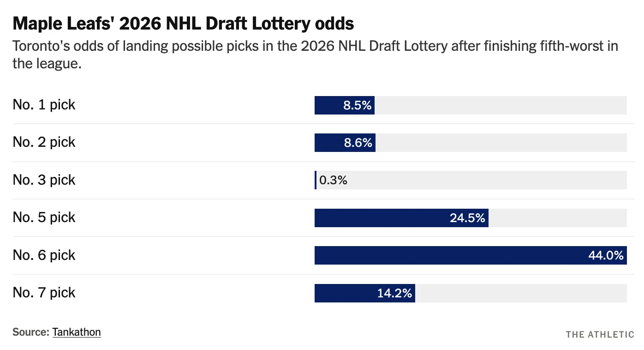Screen dimensions: 644x350
Task: Click the gray unfilled portion of the No. 7 pick bar
Action: (x=521, y=293)
